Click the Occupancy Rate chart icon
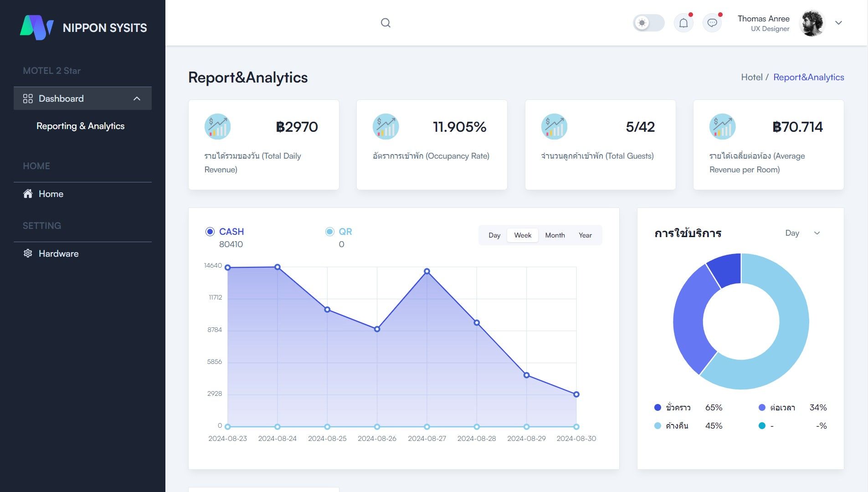 (385, 127)
